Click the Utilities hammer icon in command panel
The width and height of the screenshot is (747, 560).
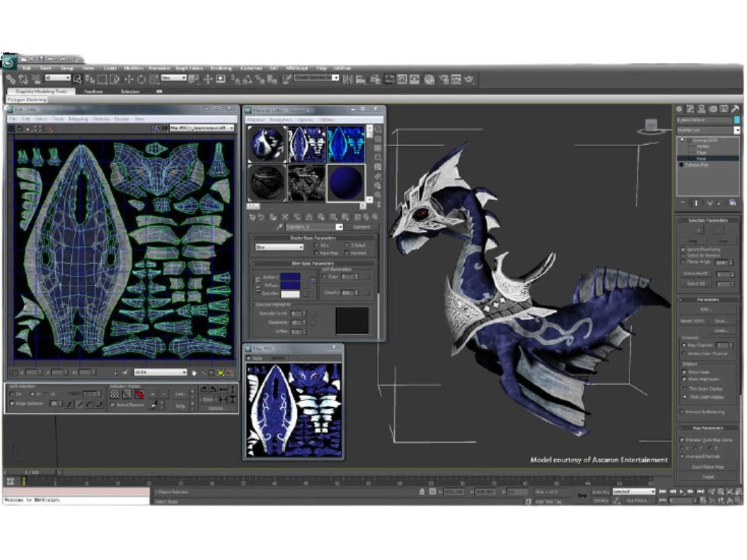(735, 109)
